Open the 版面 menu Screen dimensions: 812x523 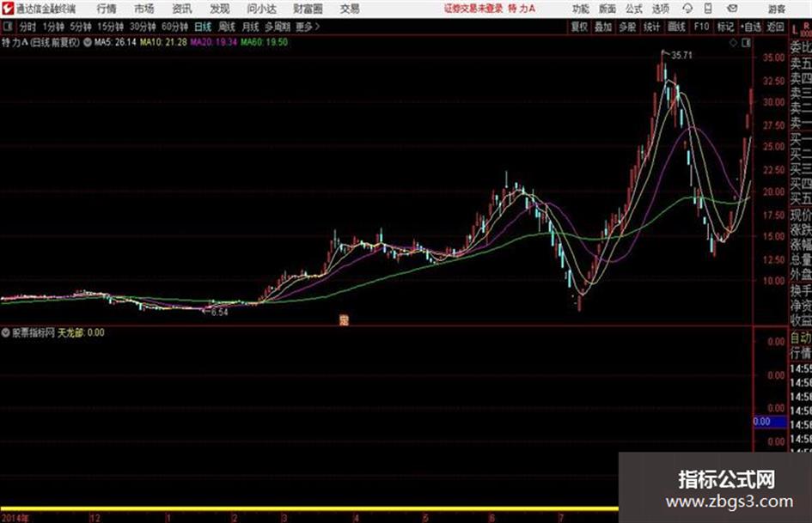[x=607, y=9]
